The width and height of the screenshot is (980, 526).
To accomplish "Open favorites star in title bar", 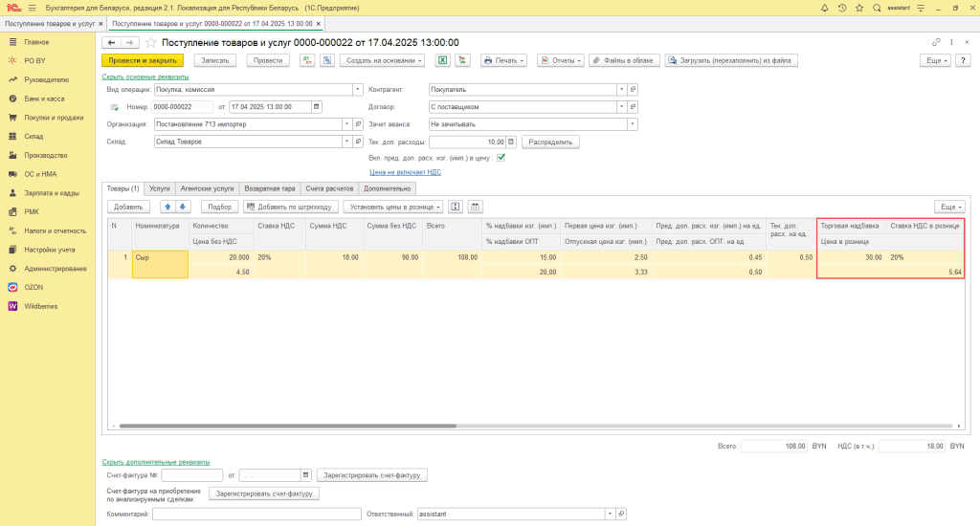I will (x=859, y=8).
